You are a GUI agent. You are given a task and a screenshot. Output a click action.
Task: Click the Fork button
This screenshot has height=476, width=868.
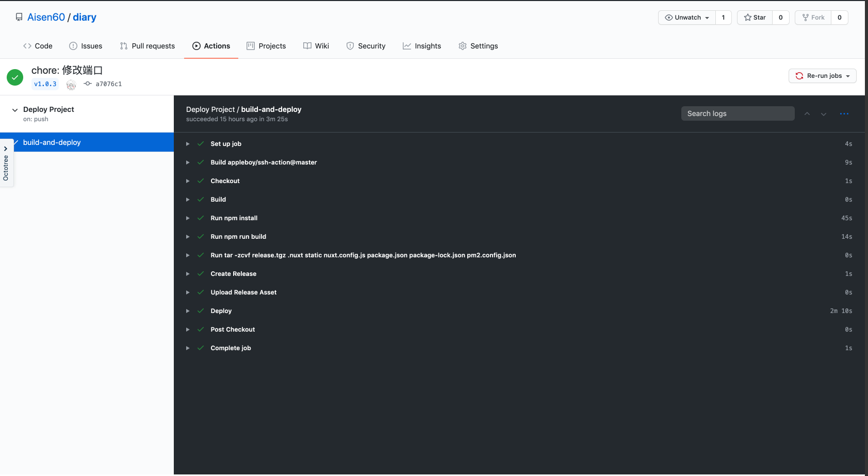tap(813, 18)
